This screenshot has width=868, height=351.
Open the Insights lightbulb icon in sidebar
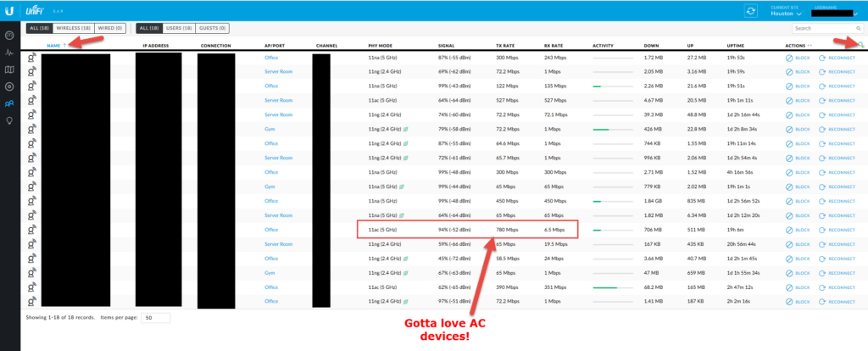[9, 120]
